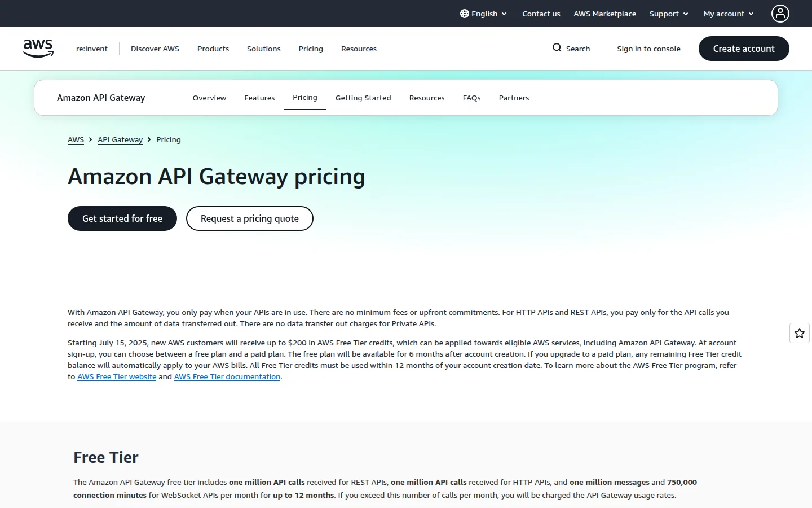Select the Features tab

coord(259,98)
